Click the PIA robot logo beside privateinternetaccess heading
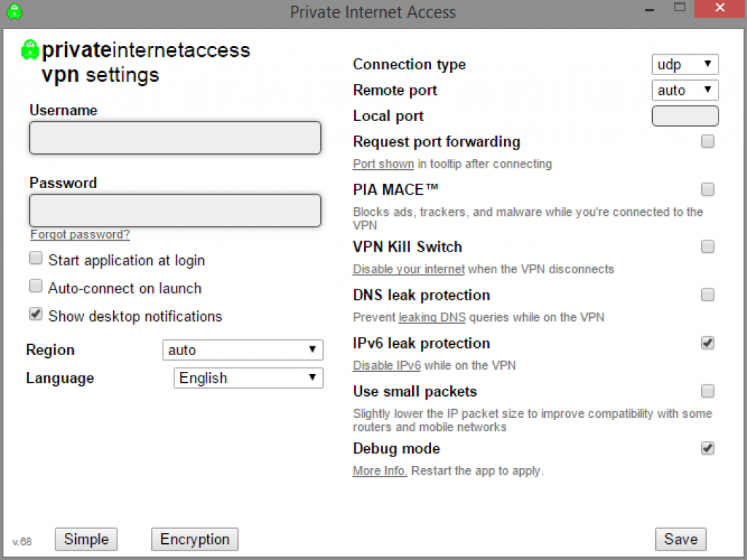747x560 pixels. click(x=29, y=50)
